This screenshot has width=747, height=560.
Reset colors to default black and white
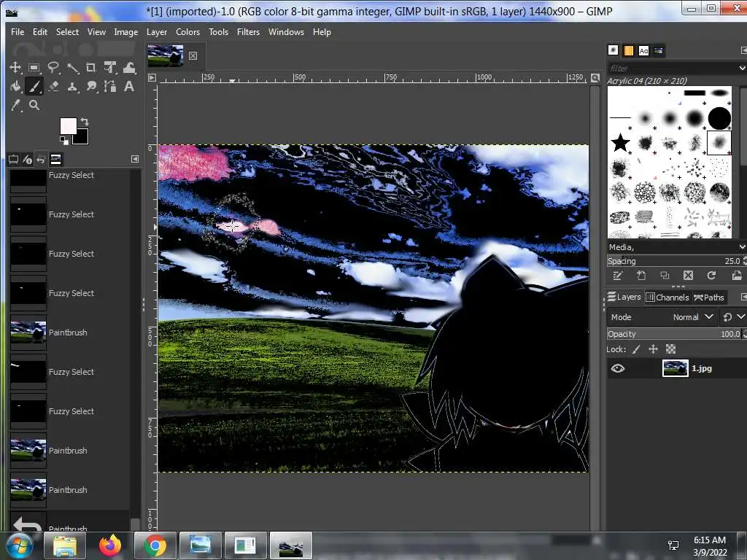[x=63, y=140]
